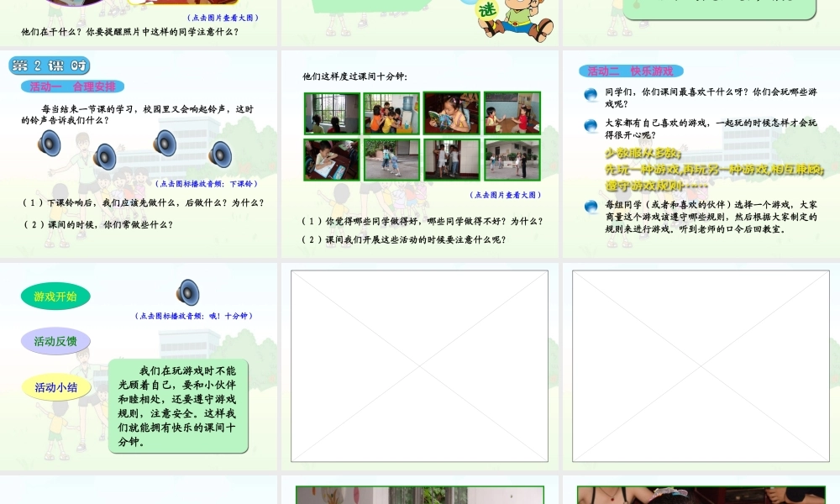Click the caption 点击图标播放音频：哦！十分钟
This screenshot has height=504, width=840.
coord(193,316)
